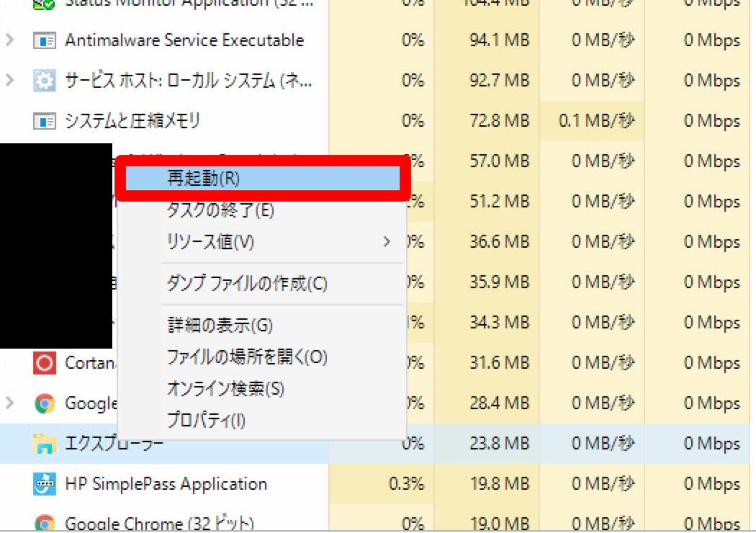This screenshot has width=756, height=533.
Task: Select the HP SimplePass Application icon
Action: point(45,484)
